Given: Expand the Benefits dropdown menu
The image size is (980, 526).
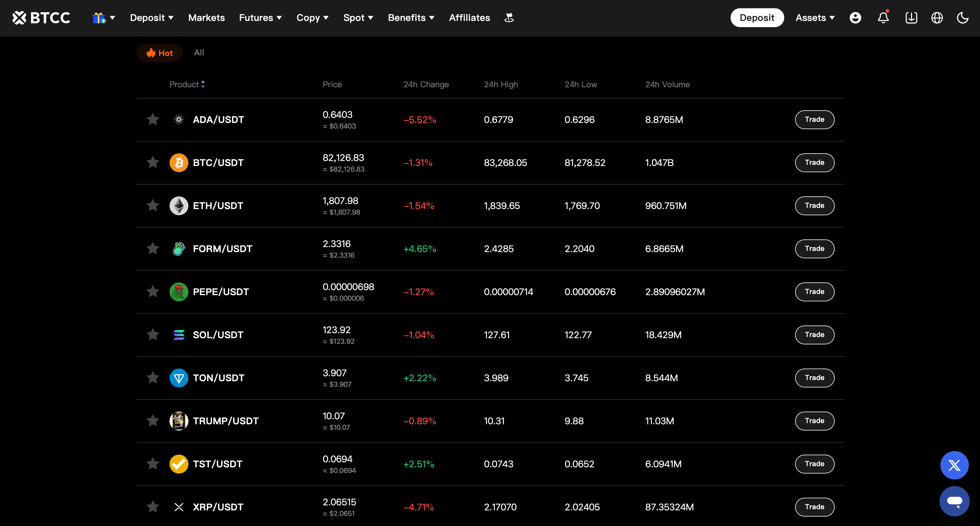Looking at the screenshot, I should click(x=411, y=17).
